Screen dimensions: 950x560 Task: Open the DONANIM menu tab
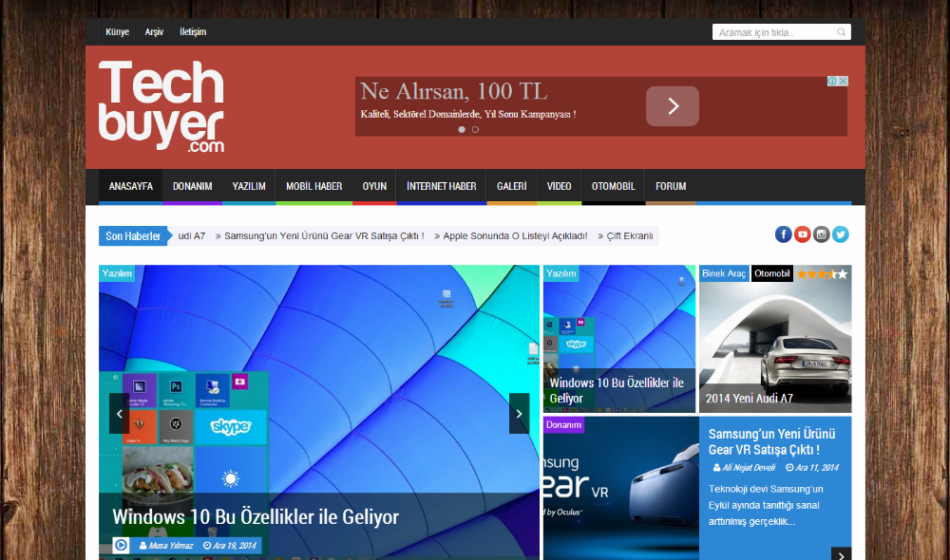point(193,186)
